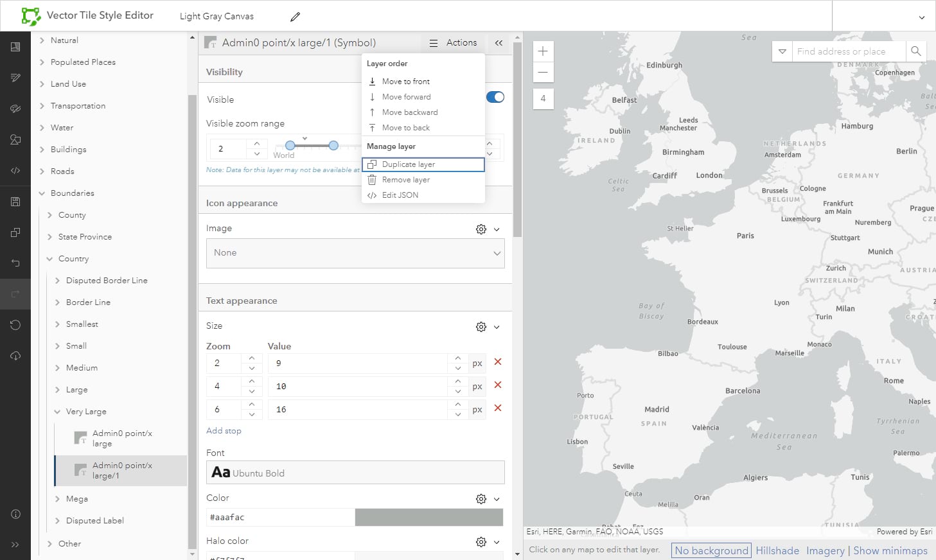Select the No background basemap option

tap(711, 550)
